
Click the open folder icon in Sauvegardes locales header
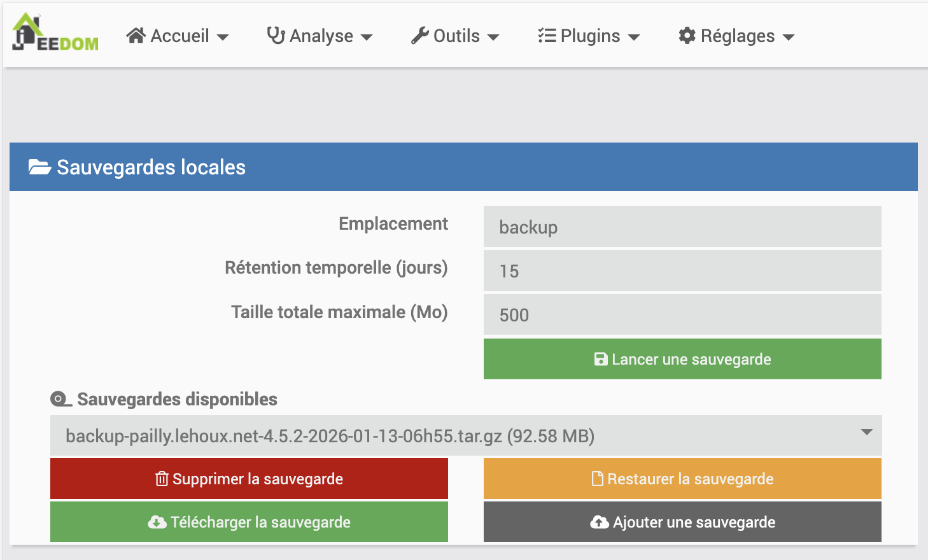(39, 167)
